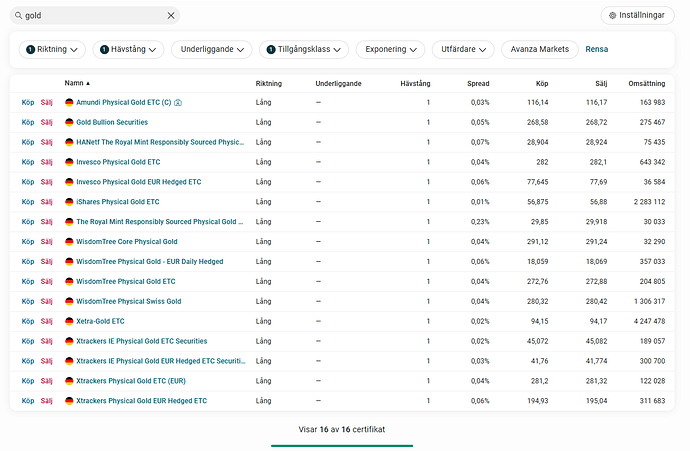Toggle the Avanza Markets filter chip
Viewport: 690px width, 451px height.
pos(540,49)
